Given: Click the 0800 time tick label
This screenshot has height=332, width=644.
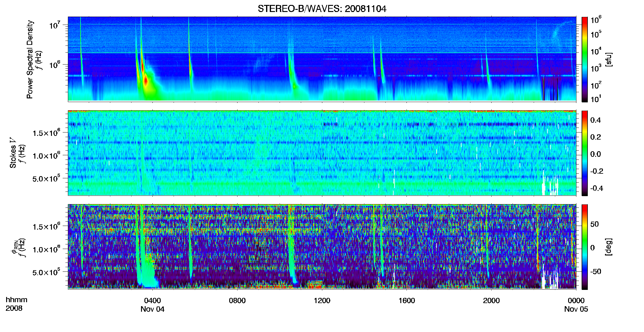Looking at the screenshot, I should [x=237, y=301].
